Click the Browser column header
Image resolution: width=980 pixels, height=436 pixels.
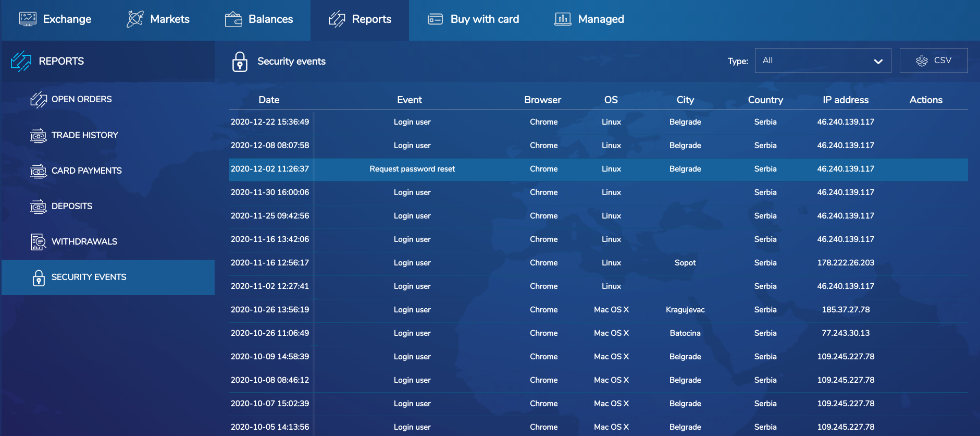click(542, 100)
